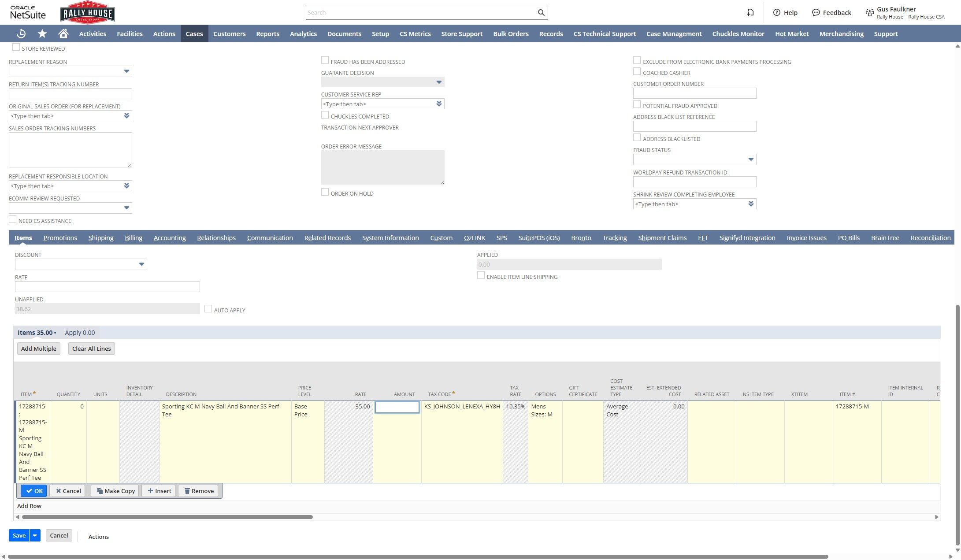
Task: Click the Return Item(s) Tracking Number field
Action: [x=70, y=93]
